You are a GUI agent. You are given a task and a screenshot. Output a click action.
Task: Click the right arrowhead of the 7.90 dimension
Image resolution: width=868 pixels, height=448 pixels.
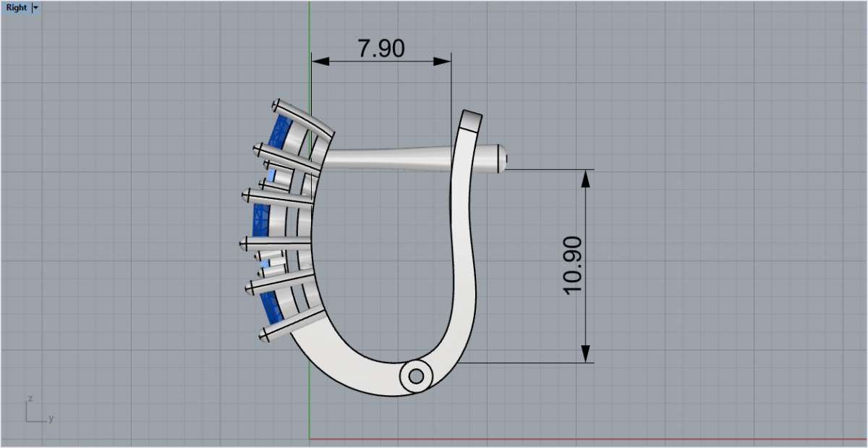point(444,62)
